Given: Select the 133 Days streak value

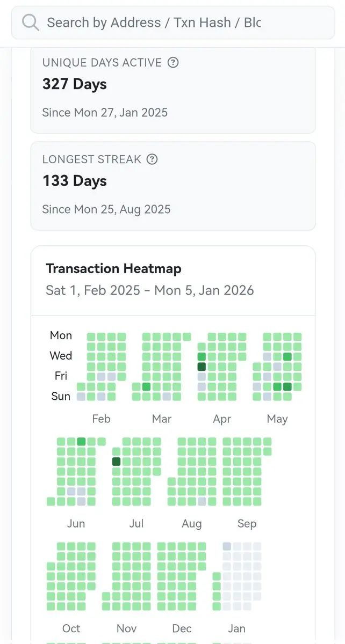Looking at the screenshot, I should click(75, 181).
